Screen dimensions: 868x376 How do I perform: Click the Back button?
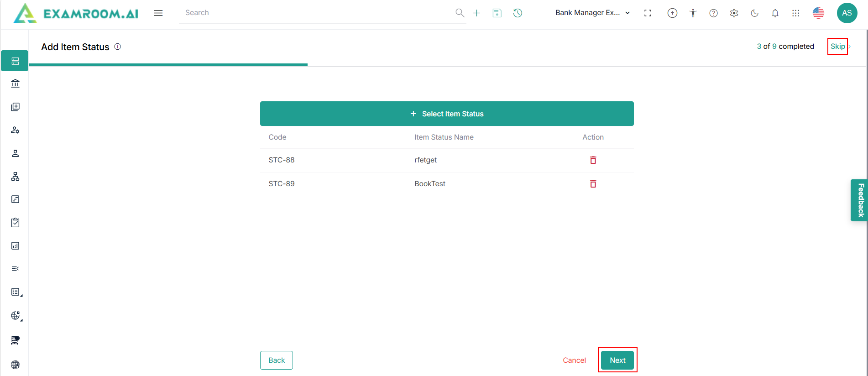coord(277,360)
